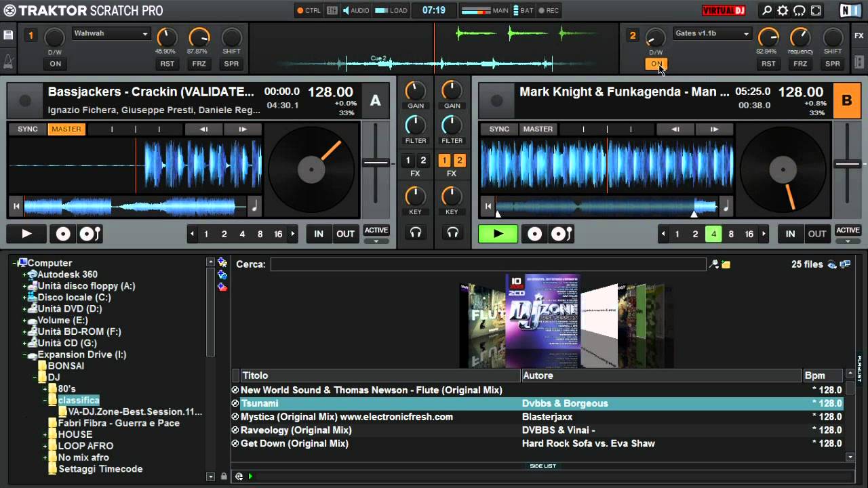The width and height of the screenshot is (868, 488).
Task: Click the save disk icon at left edge
Action: click(x=8, y=35)
